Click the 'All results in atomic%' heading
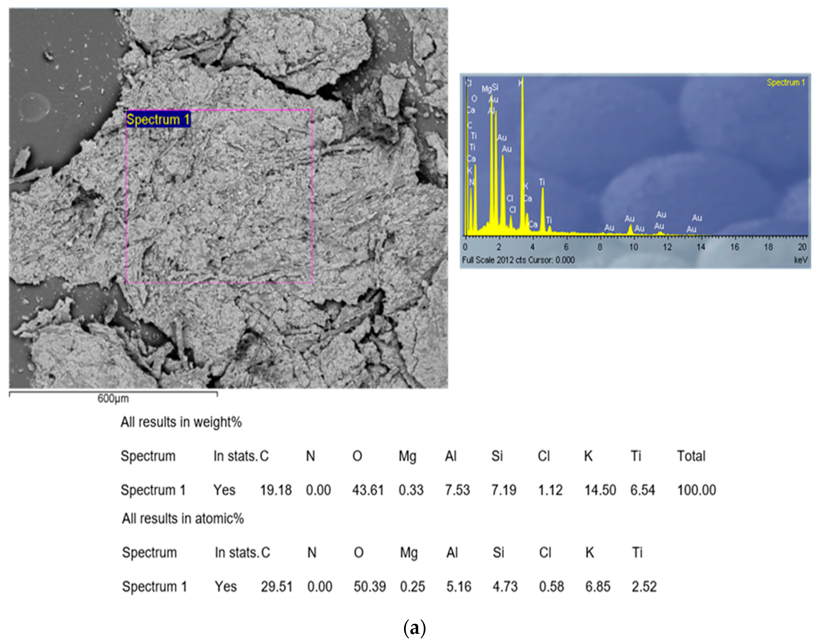Screen dimensions: 820x644 click(183, 519)
